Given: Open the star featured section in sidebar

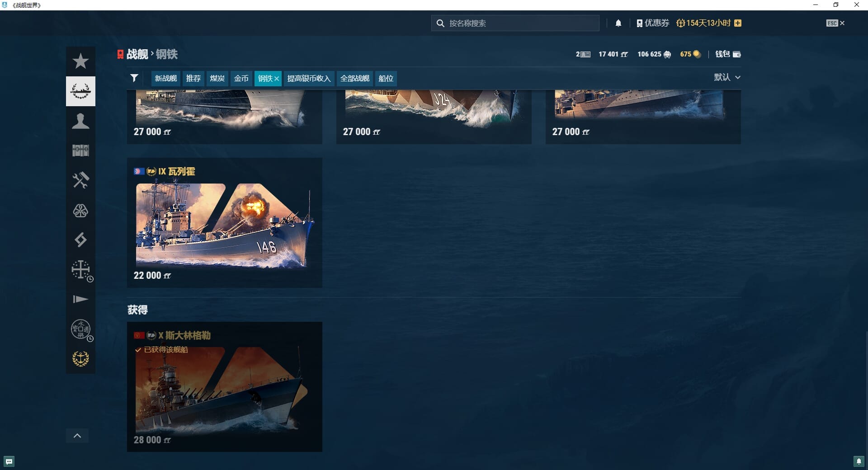Looking at the screenshot, I should pyautogui.click(x=80, y=61).
